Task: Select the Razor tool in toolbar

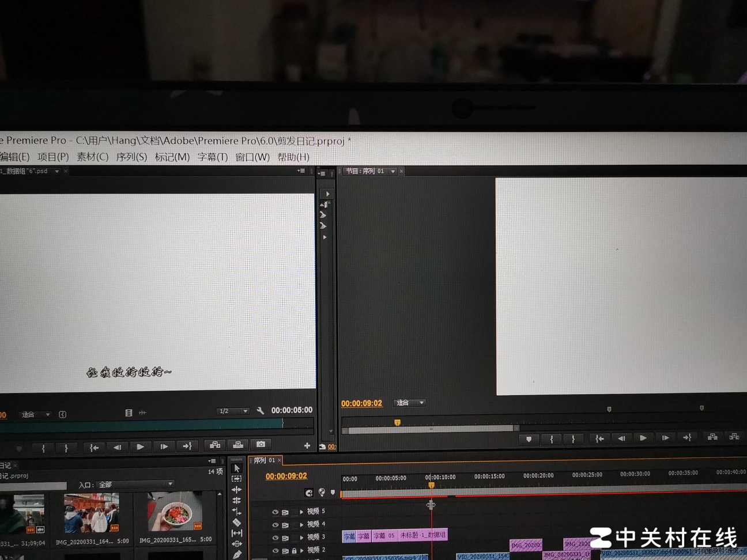Action: pyautogui.click(x=237, y=522)
